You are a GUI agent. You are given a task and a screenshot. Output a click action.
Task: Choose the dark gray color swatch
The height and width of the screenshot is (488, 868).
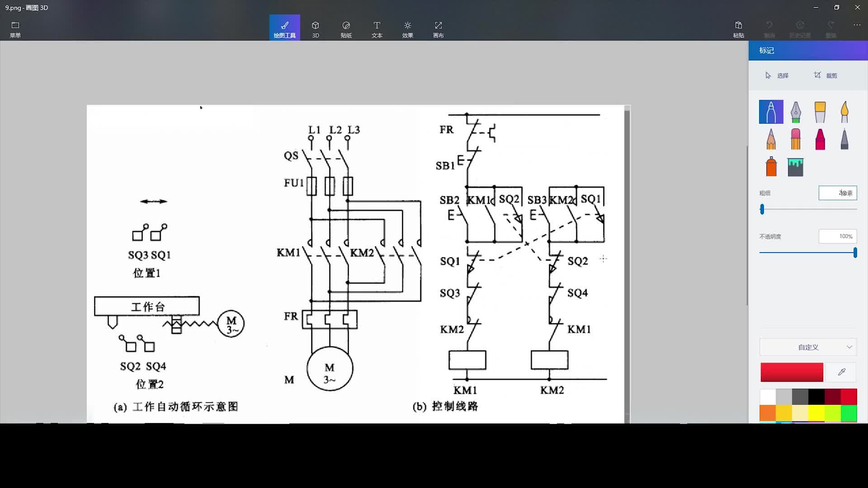pos(800,397)
